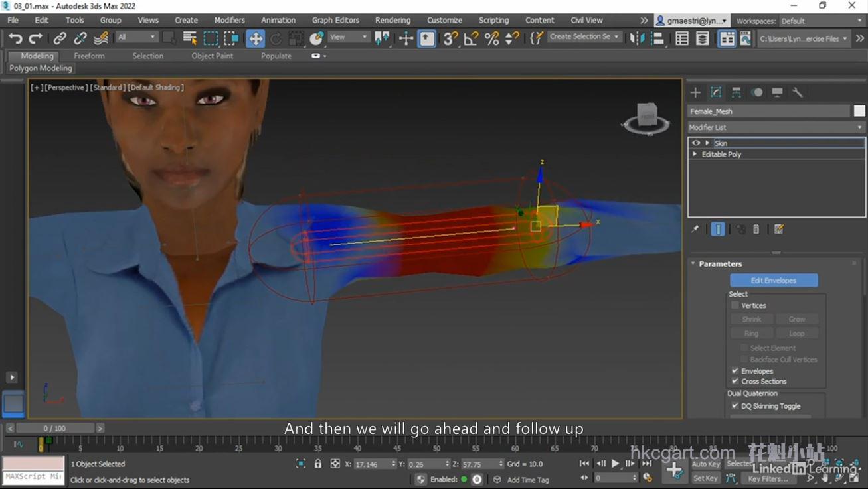Screen dimensions: 868x489
Task: Open the Modifiers menu
Action: [x=229, y=20]
